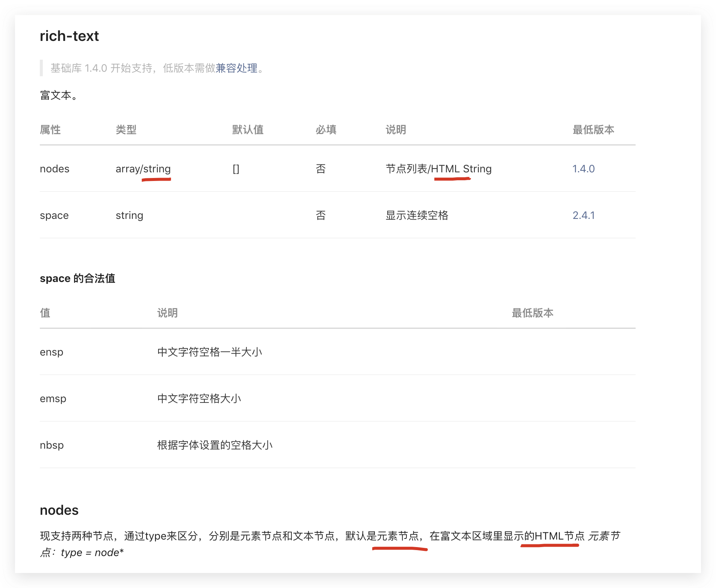The width and height of the screenshot is (716, 588).
Task: Open the 兼容处理 compatibility link
Action: coord(236,68)
